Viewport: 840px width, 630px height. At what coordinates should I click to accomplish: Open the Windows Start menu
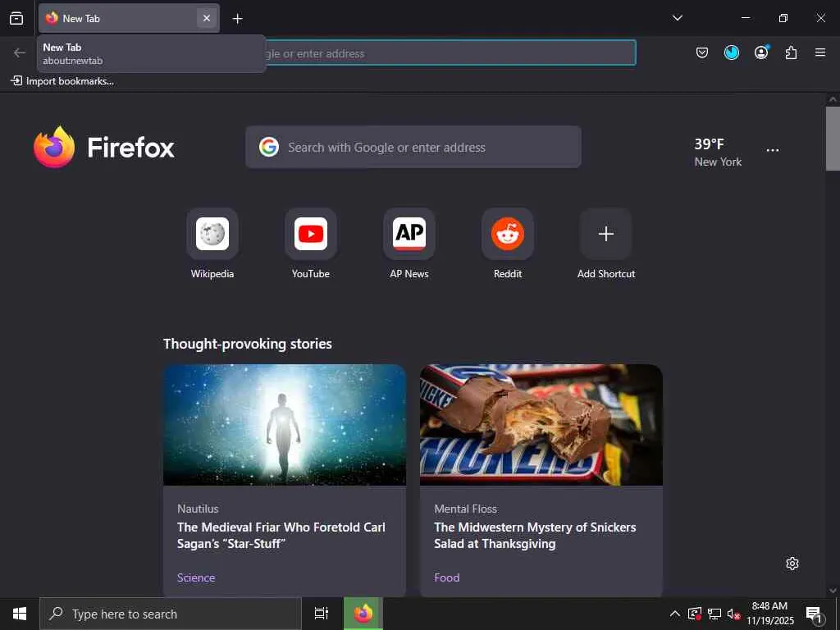pos(20,614)
